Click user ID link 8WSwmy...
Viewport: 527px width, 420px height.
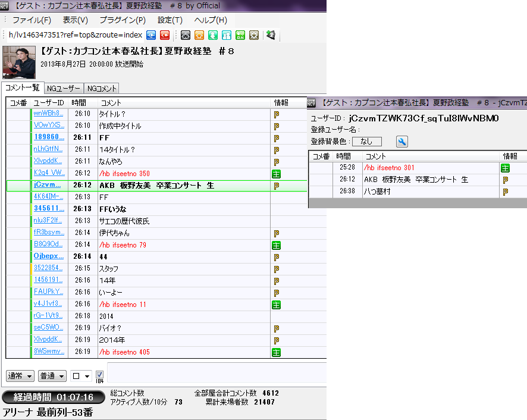coord(49,351)
